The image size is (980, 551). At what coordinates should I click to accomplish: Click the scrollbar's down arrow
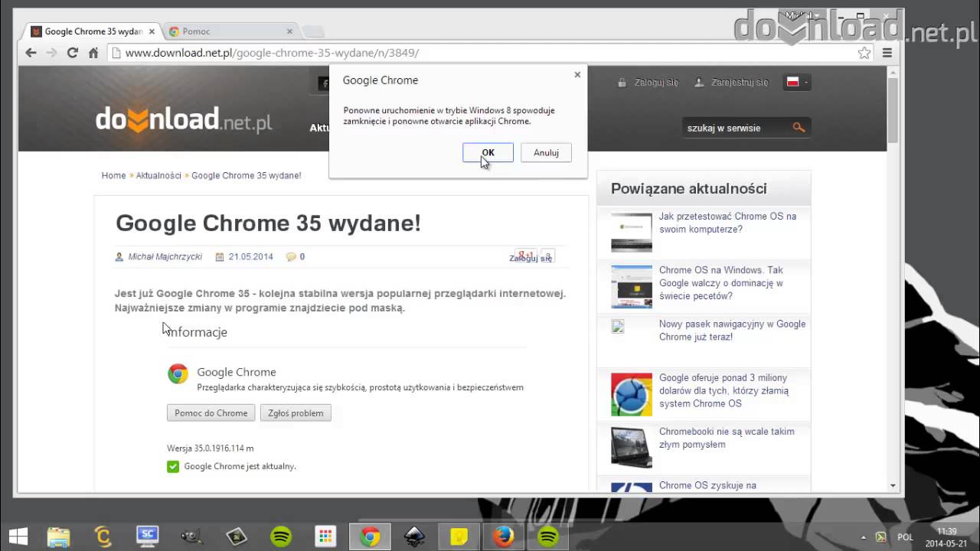point(893,486)
